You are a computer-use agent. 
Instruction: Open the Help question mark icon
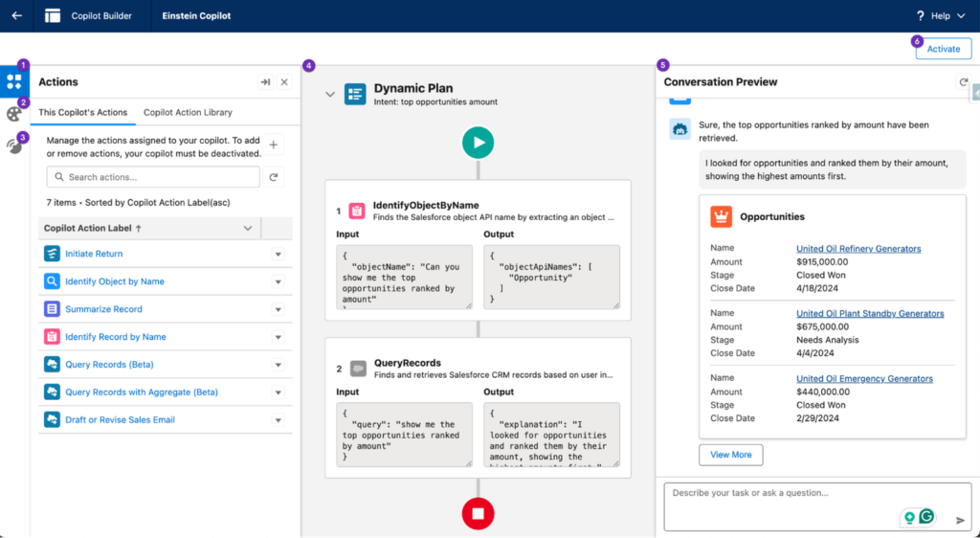click(x=920, y=15)
